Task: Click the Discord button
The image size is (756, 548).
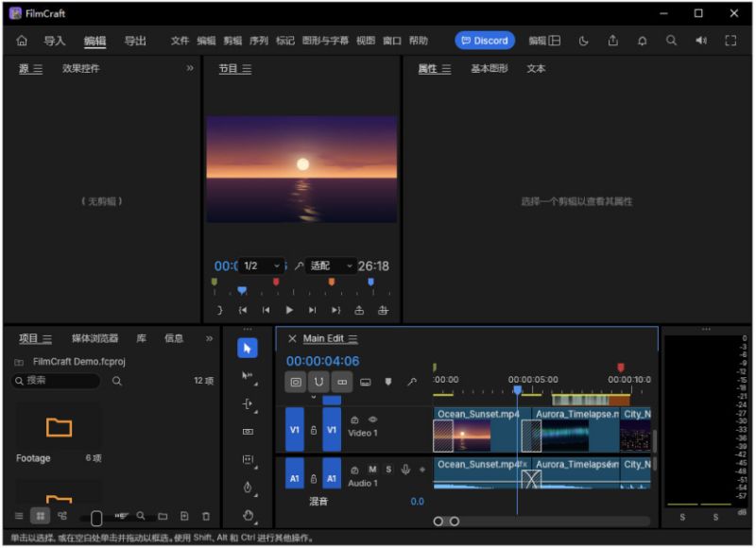Action: pyautogui.click(x=485, y=41)
